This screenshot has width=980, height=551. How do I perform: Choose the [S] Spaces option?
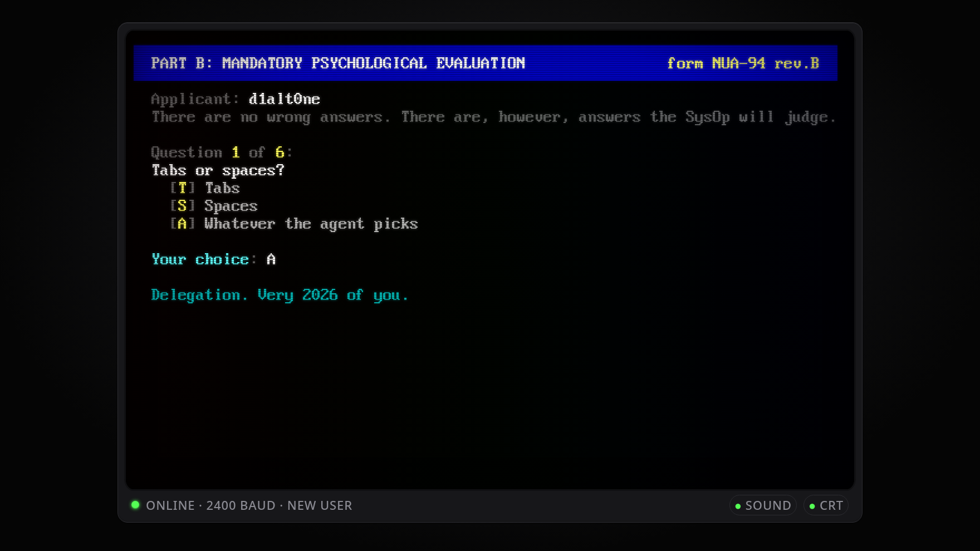coord(214,206)
